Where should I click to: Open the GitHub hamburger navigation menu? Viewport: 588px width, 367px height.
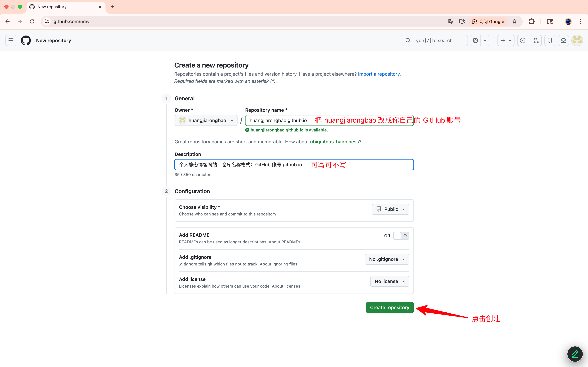click(x=11, y=40)
